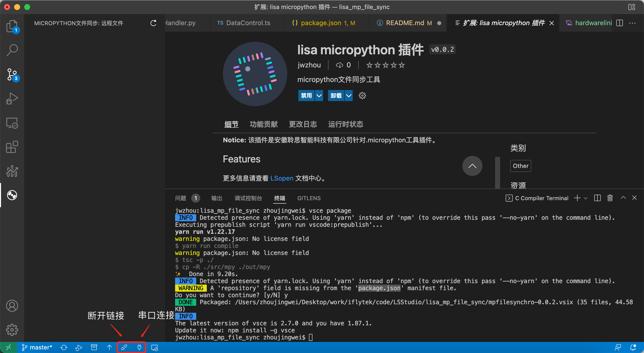This screenshot has height=353, width=644.
Task: Open the Source Control view
Action: pyautogui.click(x=12, y=74)
